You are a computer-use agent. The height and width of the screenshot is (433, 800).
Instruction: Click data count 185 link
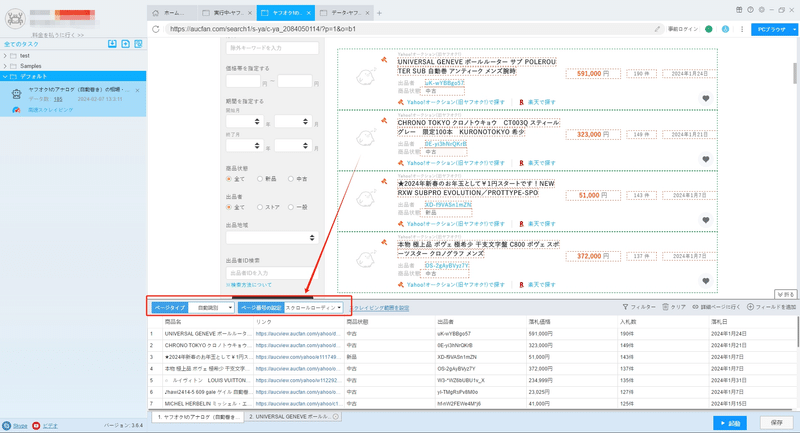(x=58, y=99)
